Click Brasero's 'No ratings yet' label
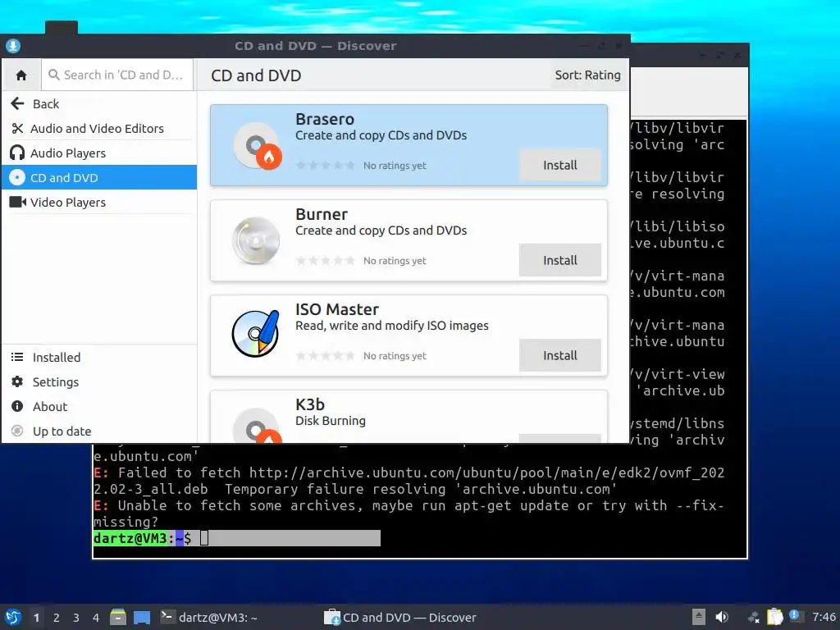The width and height of the screenshot is (840, 630). coord(395,166)
